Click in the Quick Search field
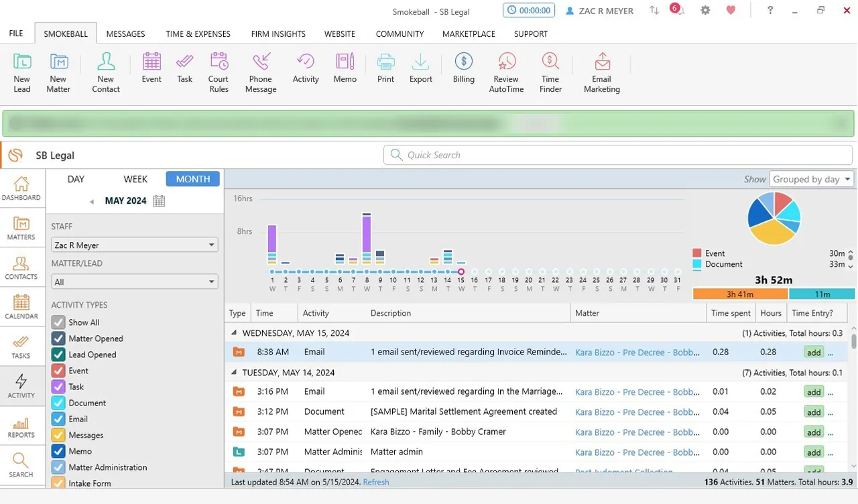Screen dimensions: 858x504 pyautogui.click(x=617, y=155)
